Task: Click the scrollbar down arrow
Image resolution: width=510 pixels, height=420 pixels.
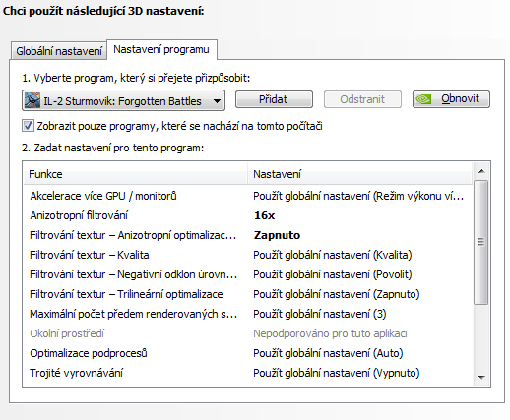Action: click(x=481, y=377)
